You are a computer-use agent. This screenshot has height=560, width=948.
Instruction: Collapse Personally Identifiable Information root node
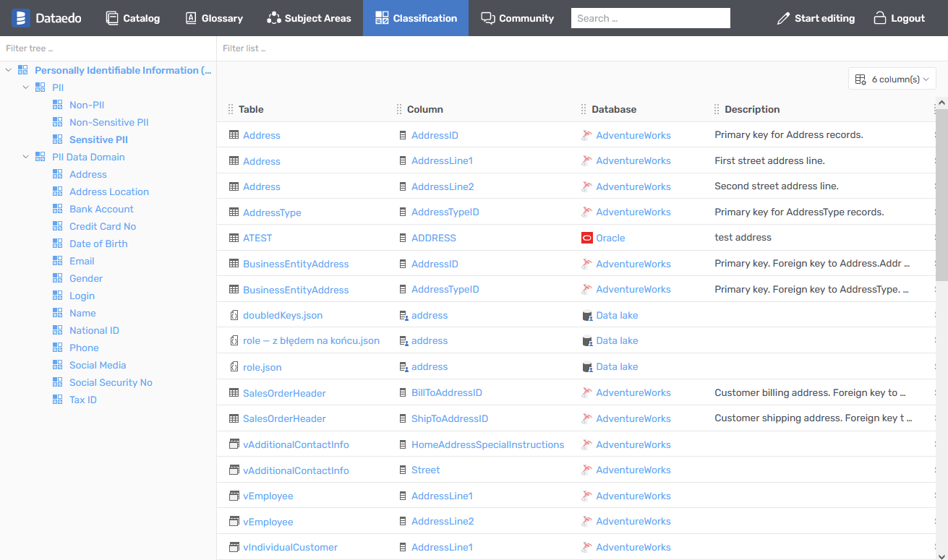[9, 70]
